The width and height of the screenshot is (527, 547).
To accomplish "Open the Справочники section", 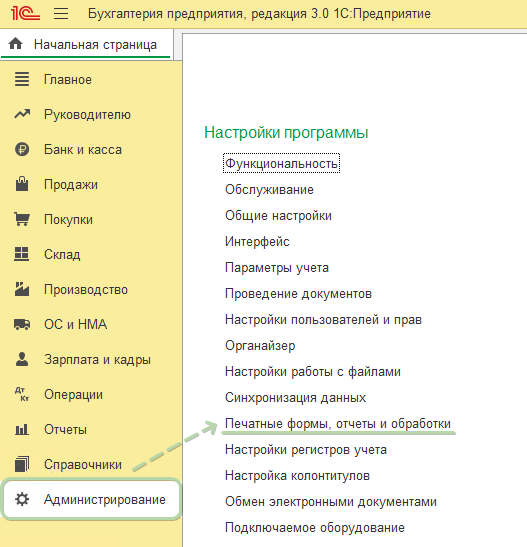I will [83, 465].
